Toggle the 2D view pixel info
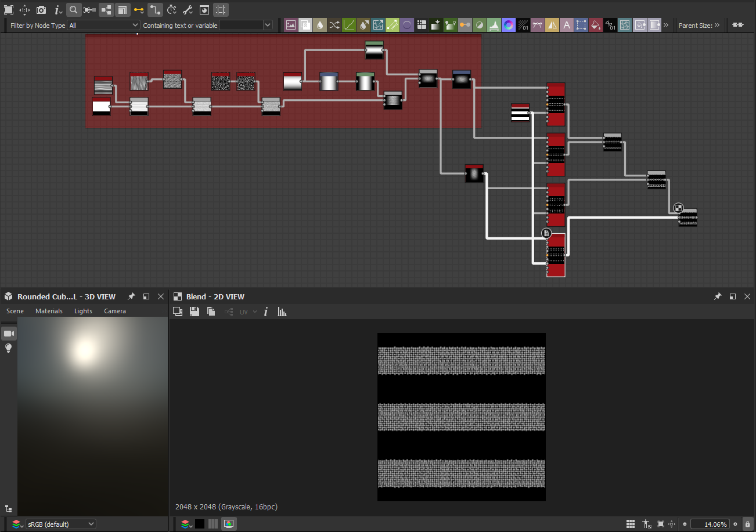Viewport: 756px width, 532px height. (266, 312)
